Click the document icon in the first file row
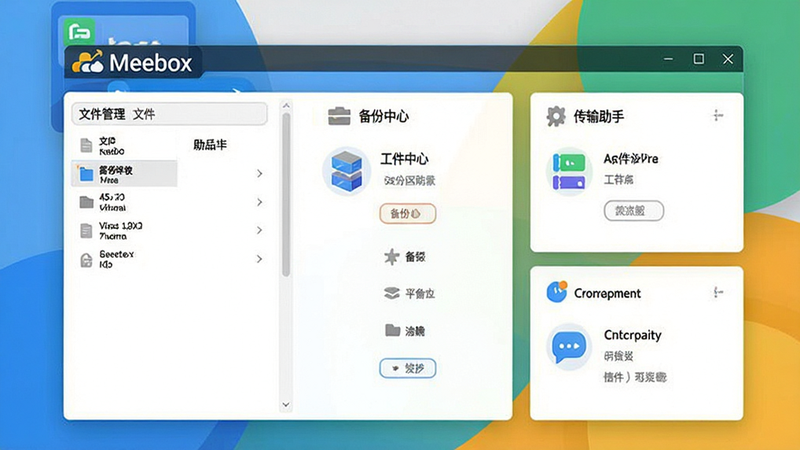This screenshot has width=800, height=450. 86,145
